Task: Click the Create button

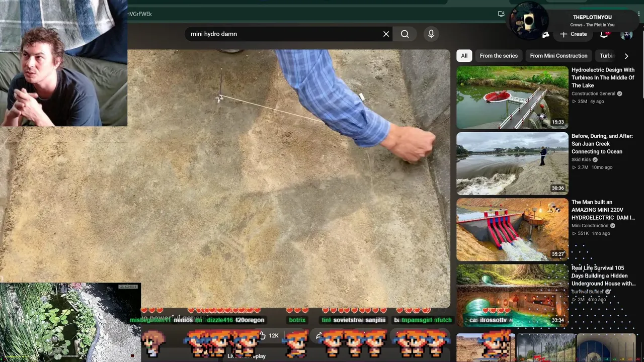Action: click(x=573, y=34)
